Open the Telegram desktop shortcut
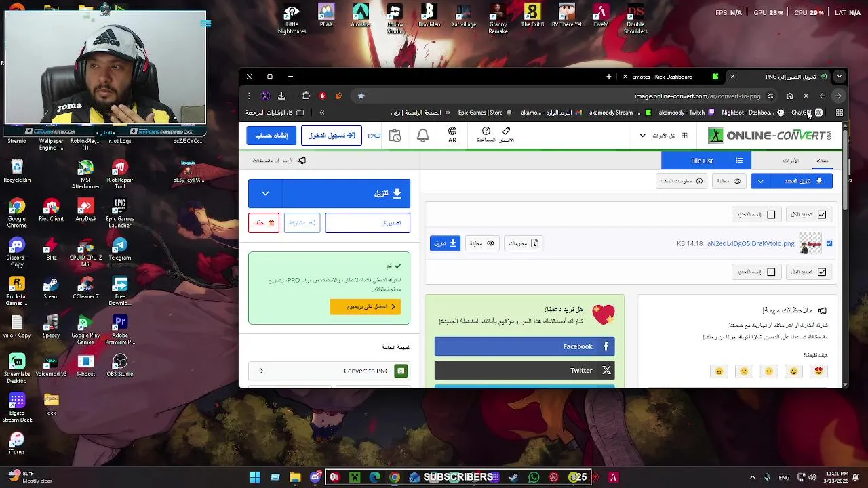Image resolution: width=868 pixels, height=488 pixels. (x=120, y=249)
